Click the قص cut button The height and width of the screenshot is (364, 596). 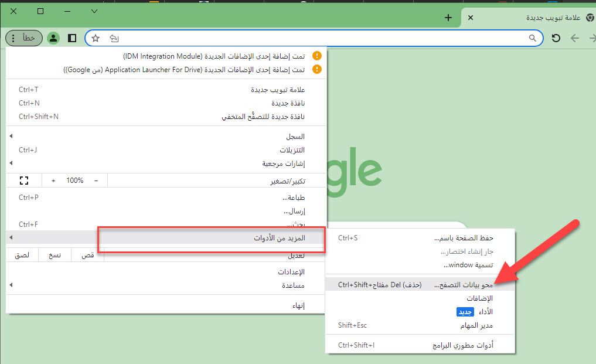pos(87,255)
